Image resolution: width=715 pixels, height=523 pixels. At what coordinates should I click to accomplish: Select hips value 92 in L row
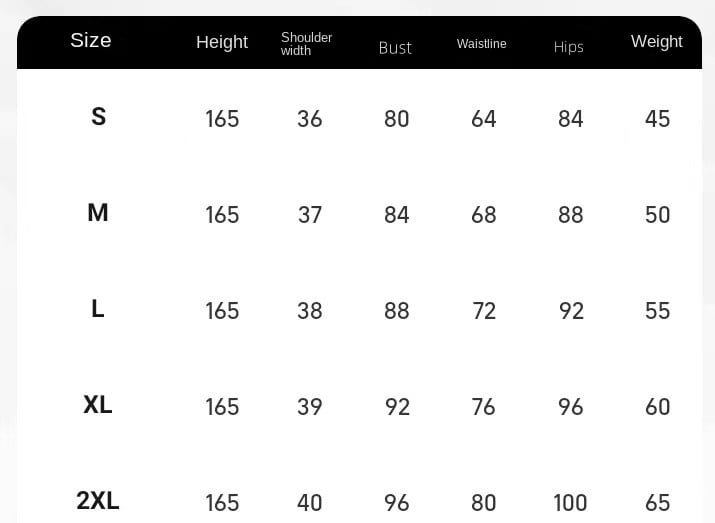tap(571, 311)
